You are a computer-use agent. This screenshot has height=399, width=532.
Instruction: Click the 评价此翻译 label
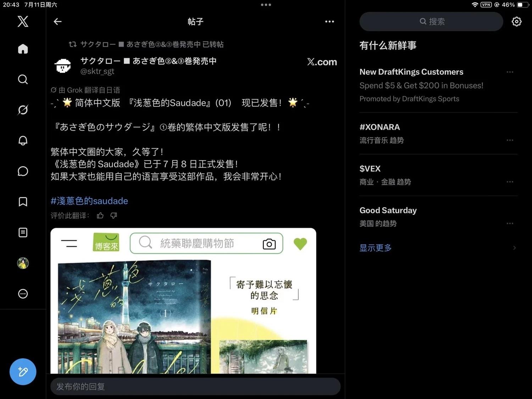70,216
